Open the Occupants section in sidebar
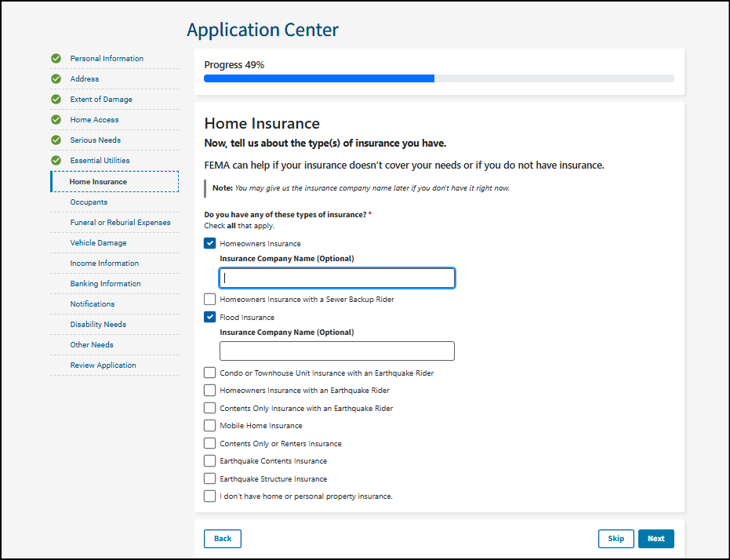730x560 pixels. [89, 202]
